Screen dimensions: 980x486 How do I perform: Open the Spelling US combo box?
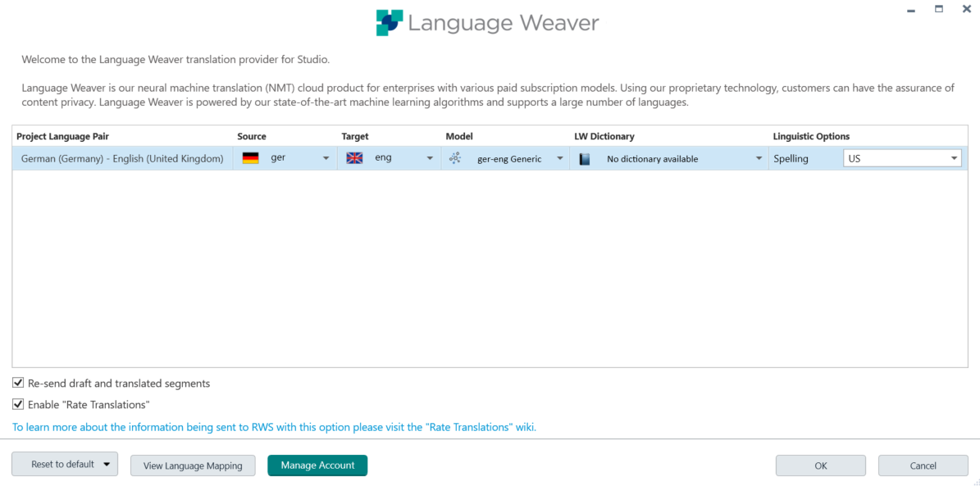(x=902, y=159)
